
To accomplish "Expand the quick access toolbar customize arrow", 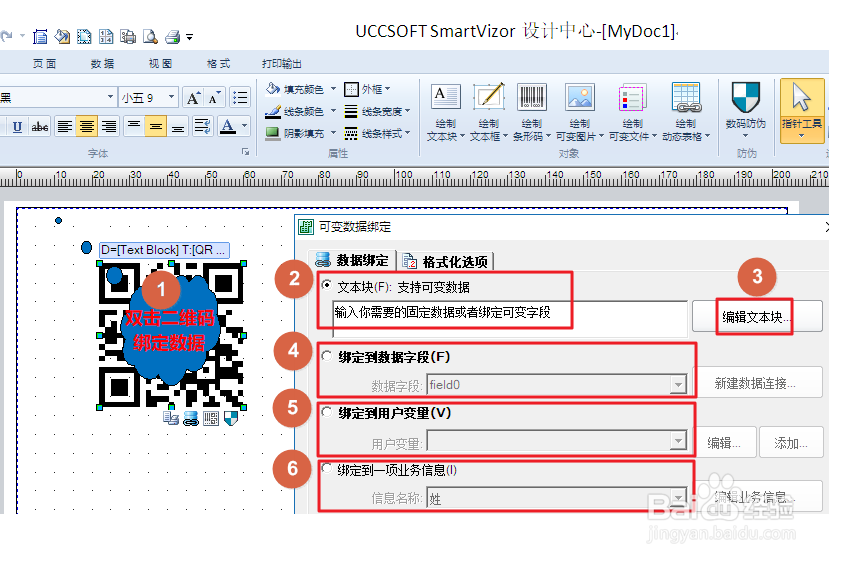I will [189, 37].
